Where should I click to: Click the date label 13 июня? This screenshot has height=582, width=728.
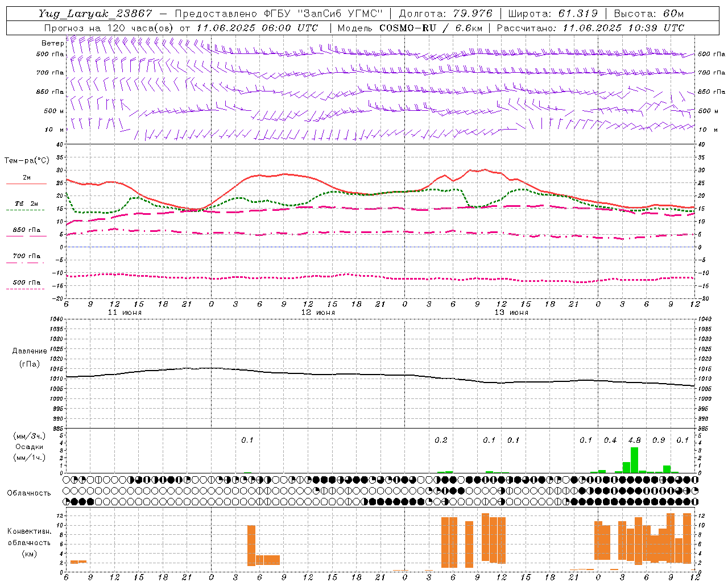[x=511, y=313]
